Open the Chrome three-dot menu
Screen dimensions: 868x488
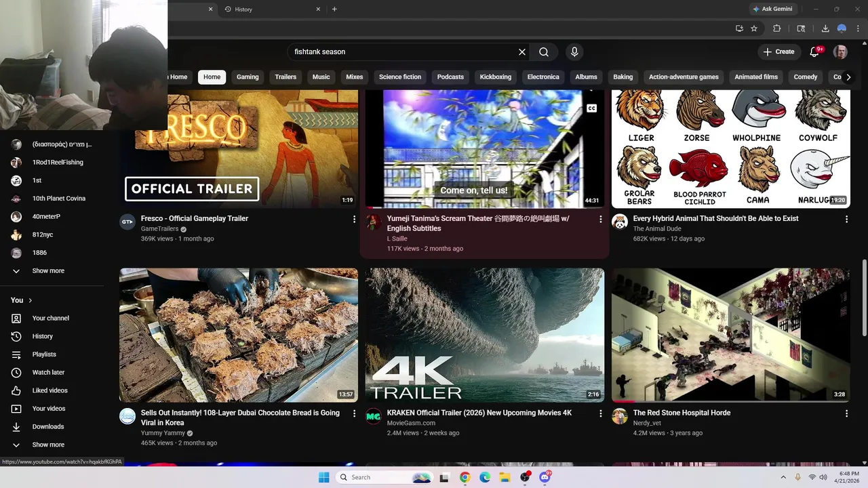[x=859, y=28]
